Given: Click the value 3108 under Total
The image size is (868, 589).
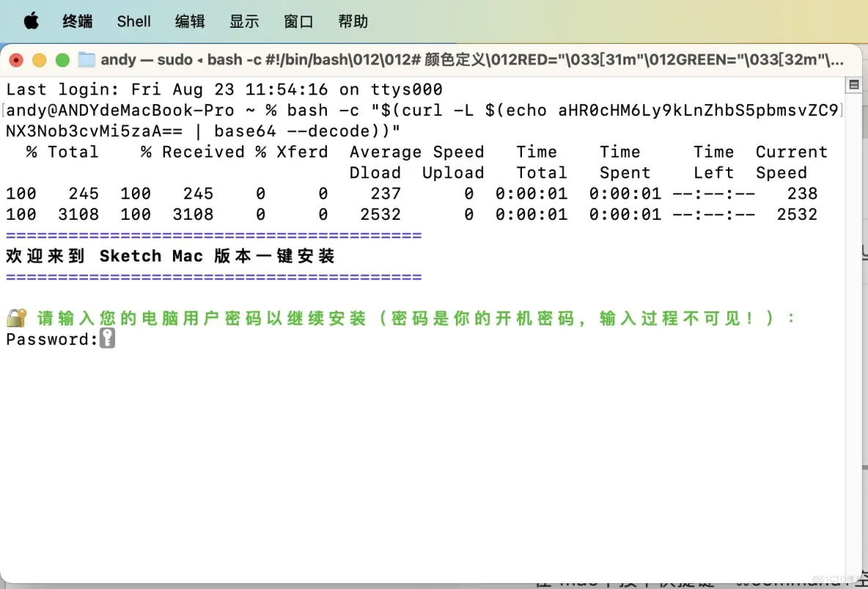Looking at the screenshot, I should coord(78,215).
